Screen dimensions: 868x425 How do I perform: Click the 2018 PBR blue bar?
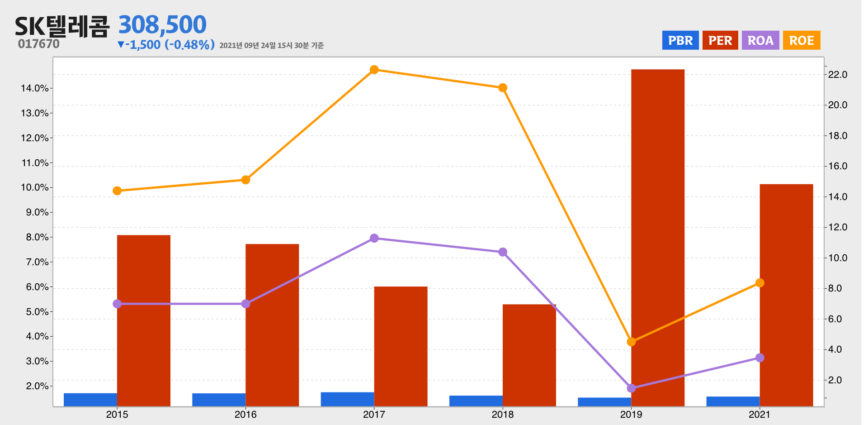476,401
